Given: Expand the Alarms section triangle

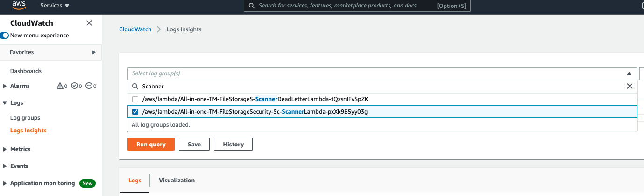Looking at the screenshot, I should click(x=5, y=86).
